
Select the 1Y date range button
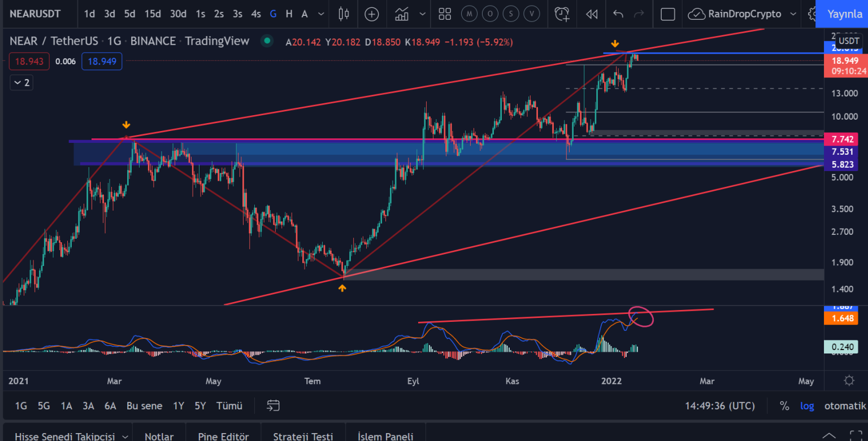pyautogui.click(x=179, y=405)
